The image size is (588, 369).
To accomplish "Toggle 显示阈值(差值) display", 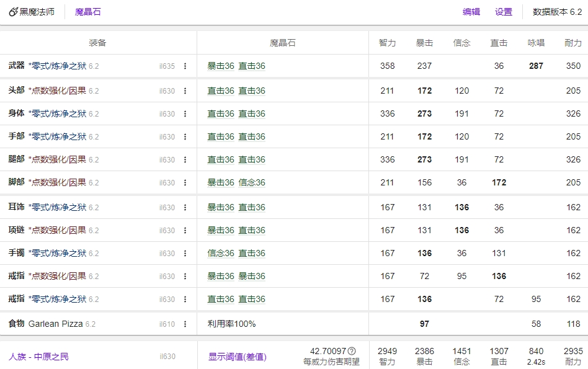I will coord(237,357).
